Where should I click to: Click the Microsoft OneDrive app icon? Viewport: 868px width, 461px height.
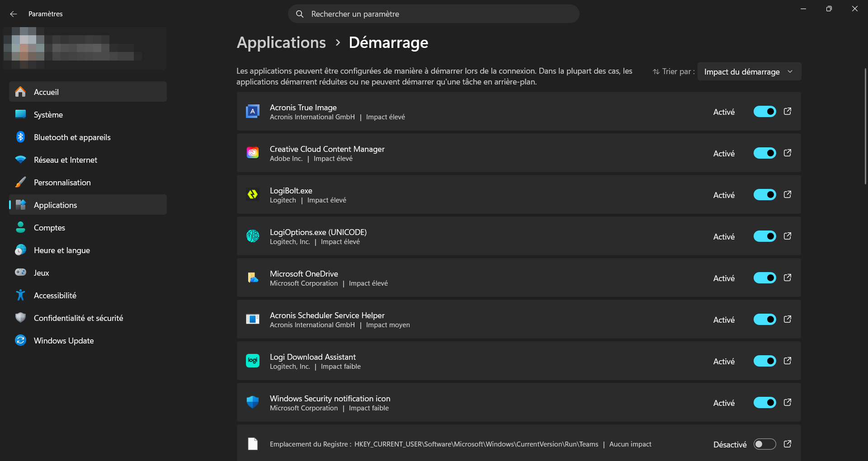(x=253, y=278)
